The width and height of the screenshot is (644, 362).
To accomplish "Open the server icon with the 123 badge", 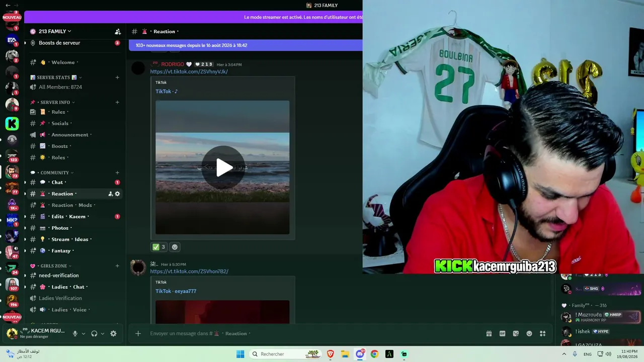I will tap(12, 155).
